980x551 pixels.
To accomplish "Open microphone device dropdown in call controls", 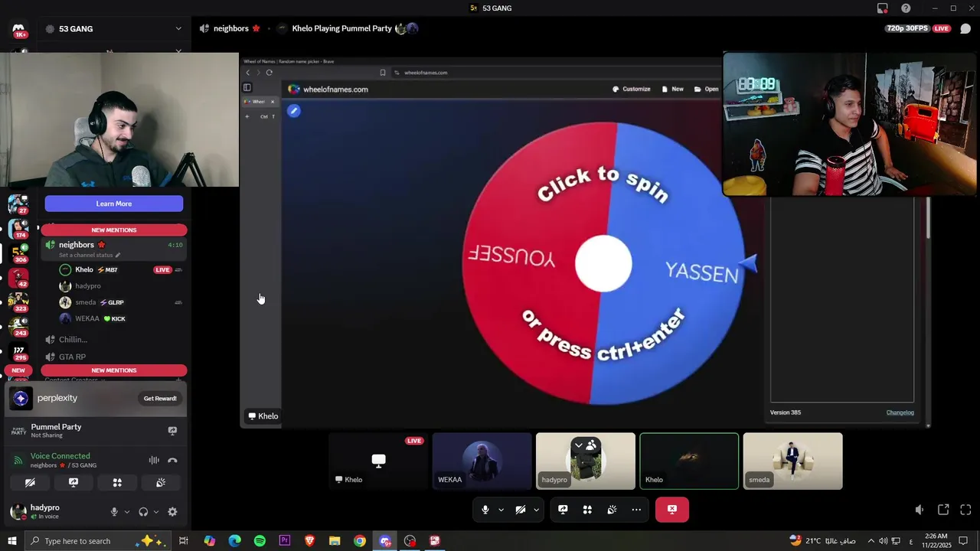I will pyautogui.click(x=501, y=510).
